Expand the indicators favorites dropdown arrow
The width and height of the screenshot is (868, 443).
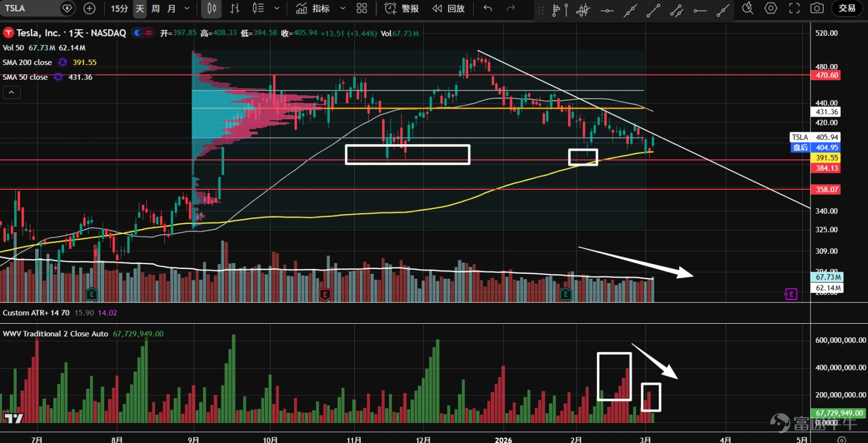coord(342,9)
